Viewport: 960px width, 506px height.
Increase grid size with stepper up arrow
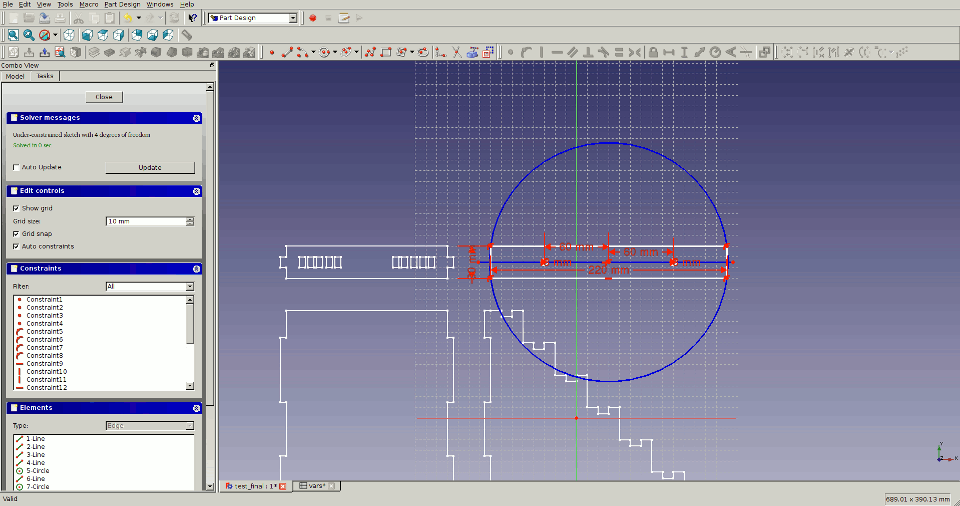click(190, 219)
